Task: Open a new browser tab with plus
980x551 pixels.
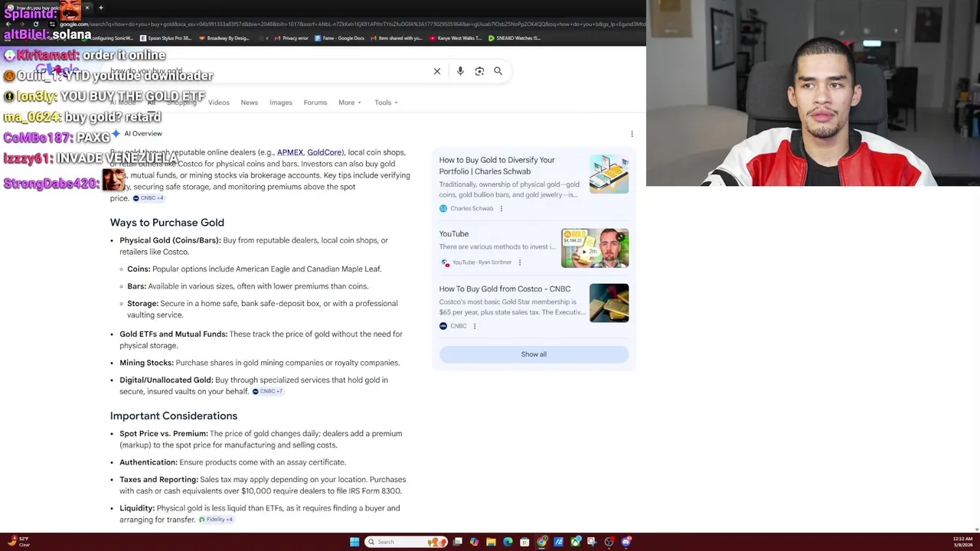Action: coord(100,8)
